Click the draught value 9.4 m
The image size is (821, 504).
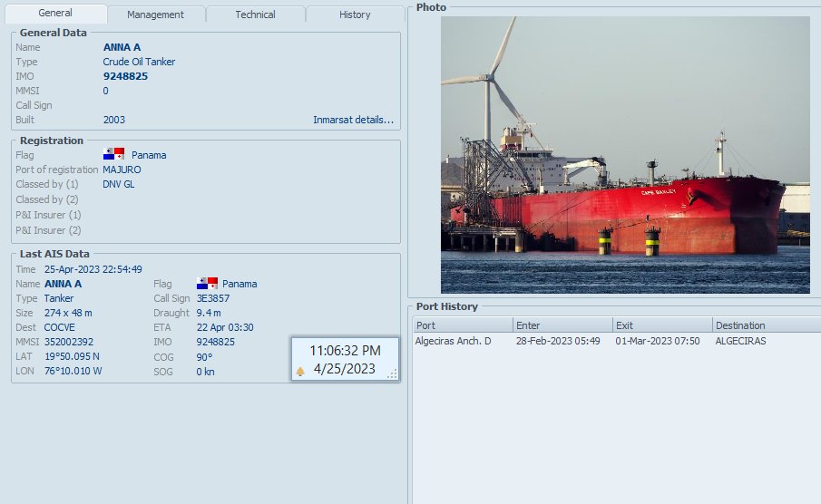[x=209, y=313]
